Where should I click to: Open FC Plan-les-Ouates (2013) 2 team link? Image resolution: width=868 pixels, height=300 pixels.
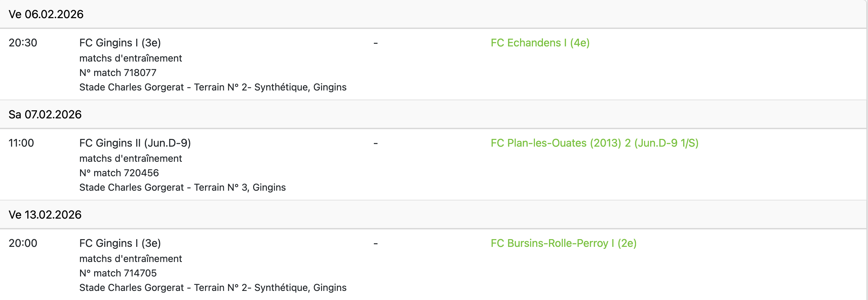tap(594, 143)
